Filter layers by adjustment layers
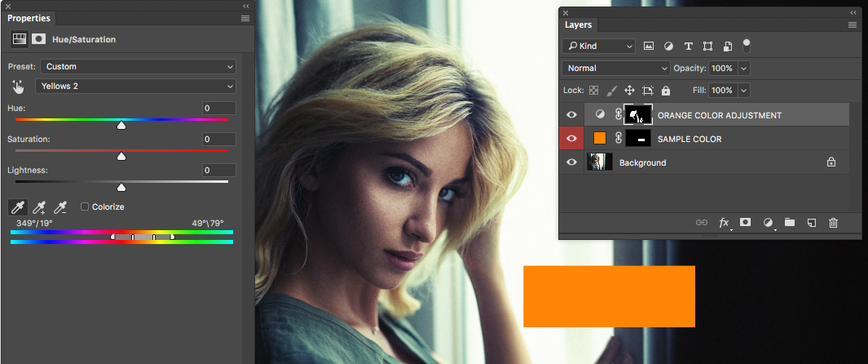Image resolution: width=868 pixels, height=364 pixels. (668, 46)
